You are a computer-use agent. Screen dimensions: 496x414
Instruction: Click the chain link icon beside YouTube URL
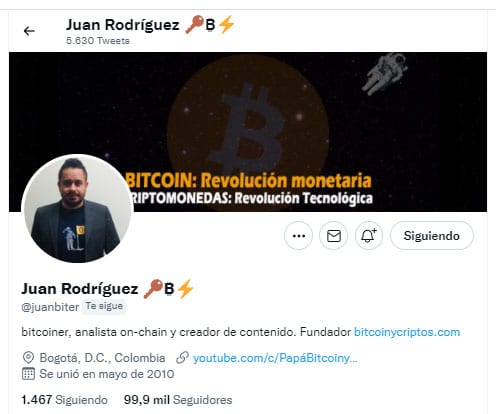(182, 358)
